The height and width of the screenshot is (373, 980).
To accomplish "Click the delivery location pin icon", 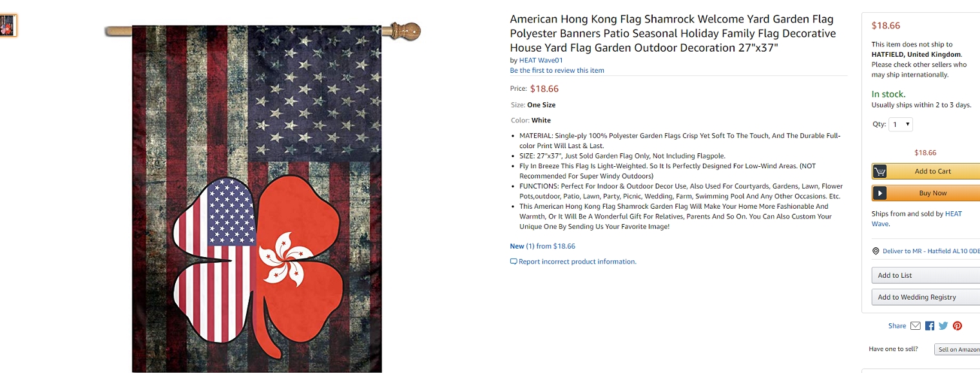I will (876, 251).
